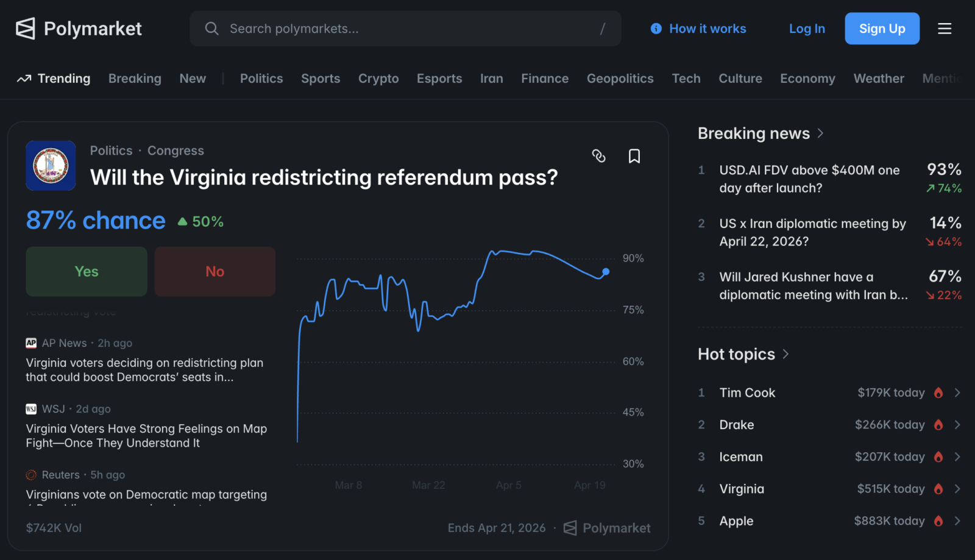Buy Yes on the Virginia referendum
The width and height of the screenshot is (975, 560).
tap(87, 272)
